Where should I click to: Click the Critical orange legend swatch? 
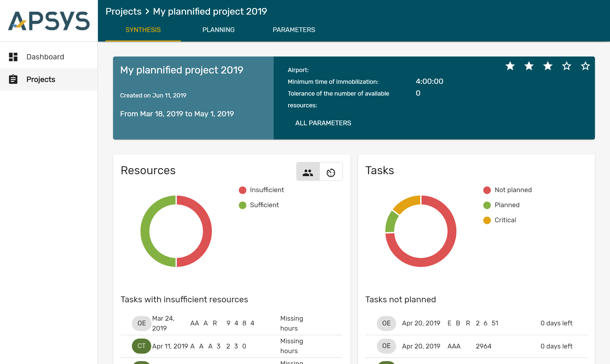(x=487, y=220)
